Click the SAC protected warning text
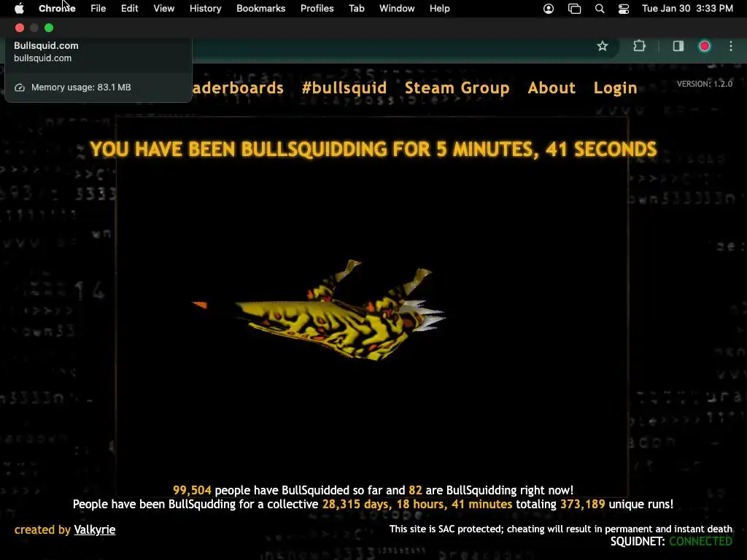747x560 pixels. click(x=561, y=529)
